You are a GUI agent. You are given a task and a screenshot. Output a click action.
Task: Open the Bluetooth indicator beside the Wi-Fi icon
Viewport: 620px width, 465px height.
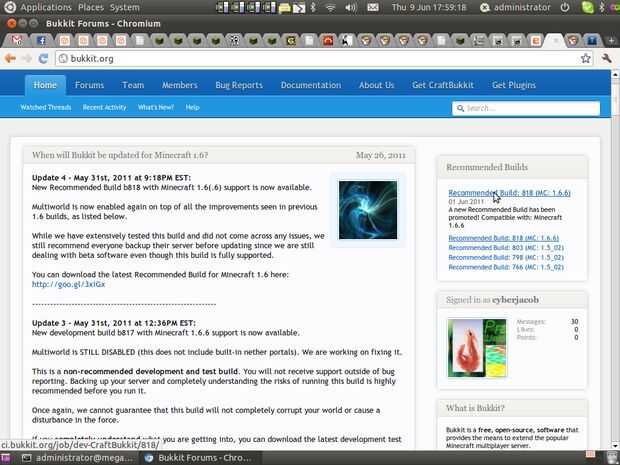[x=313, y=7]
